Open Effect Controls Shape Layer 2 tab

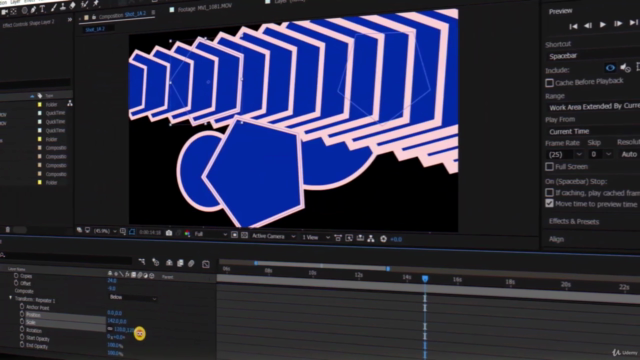coord(28,24)
